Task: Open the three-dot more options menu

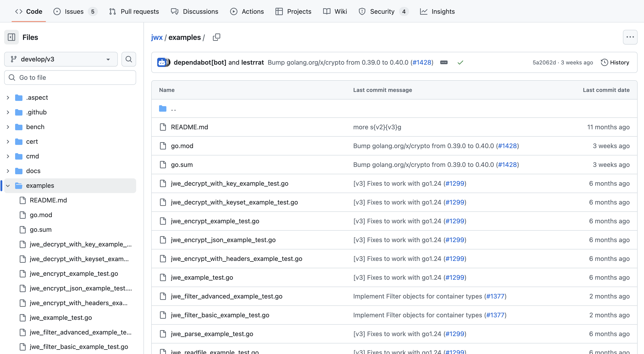Action: pyautogui.click(x=630, y=37)
